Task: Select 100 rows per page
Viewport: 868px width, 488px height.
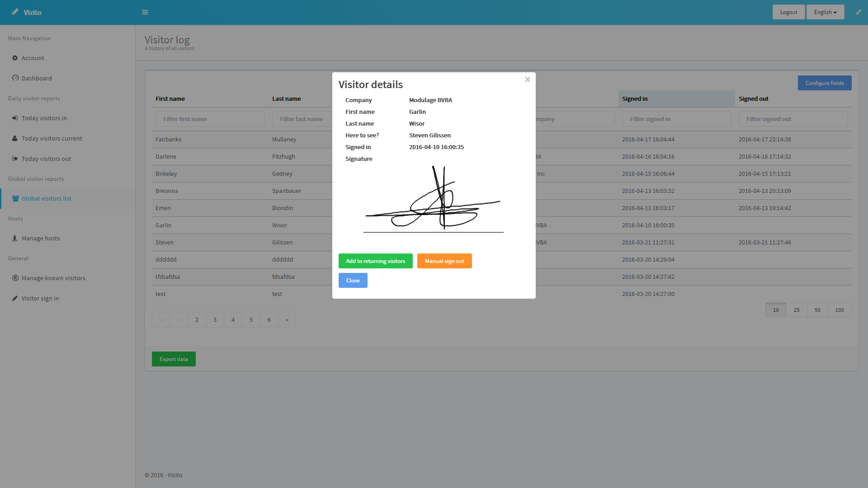Action: (x=840, y=310)
